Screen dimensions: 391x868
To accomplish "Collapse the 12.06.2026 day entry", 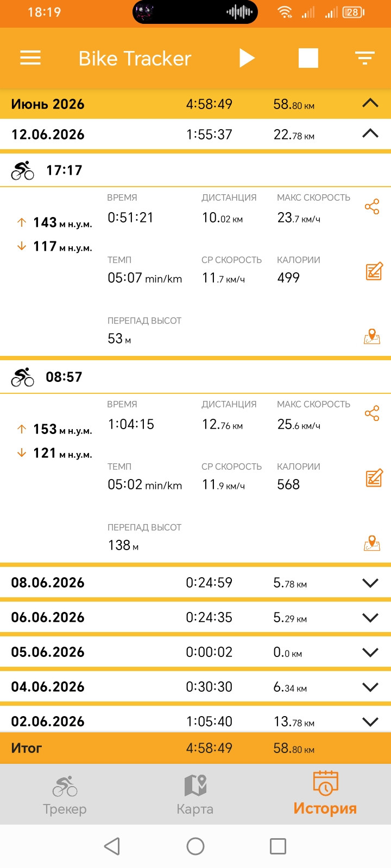I will click(x=370, y=133).
